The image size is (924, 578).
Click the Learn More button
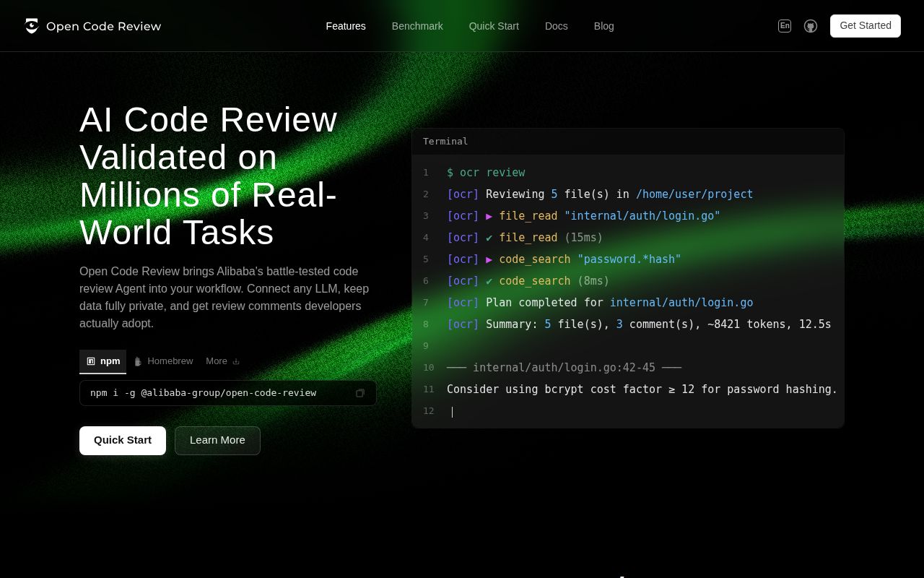point(217,441)
